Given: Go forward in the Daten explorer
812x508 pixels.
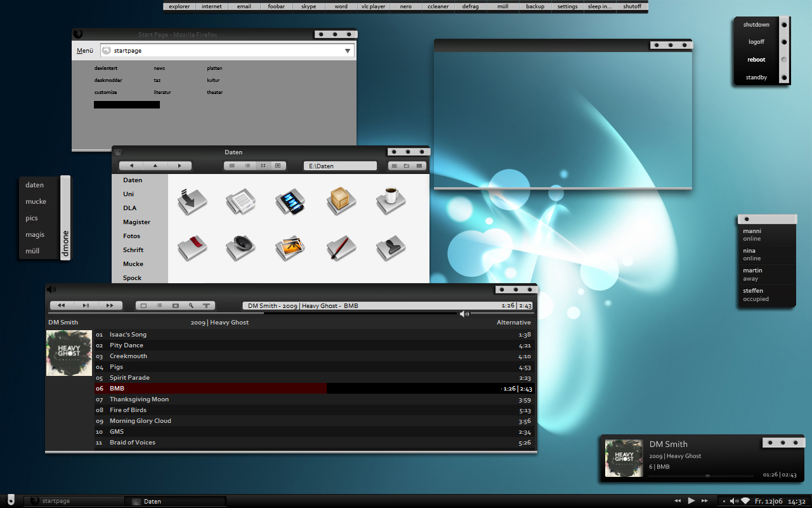Looking at the screenshot, I should (180, 166).
